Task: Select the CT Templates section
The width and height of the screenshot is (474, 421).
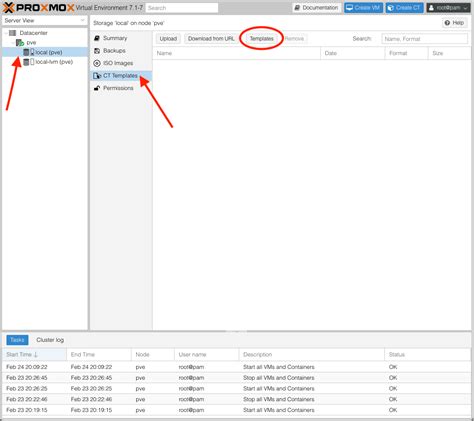Action: tap(121, 76)
